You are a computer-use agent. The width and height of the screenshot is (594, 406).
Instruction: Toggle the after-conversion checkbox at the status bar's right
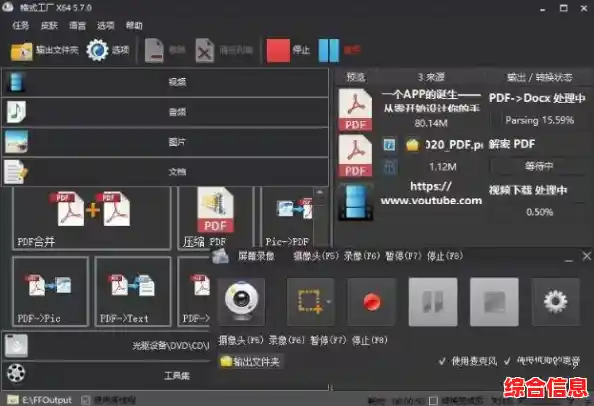point(433,400)
